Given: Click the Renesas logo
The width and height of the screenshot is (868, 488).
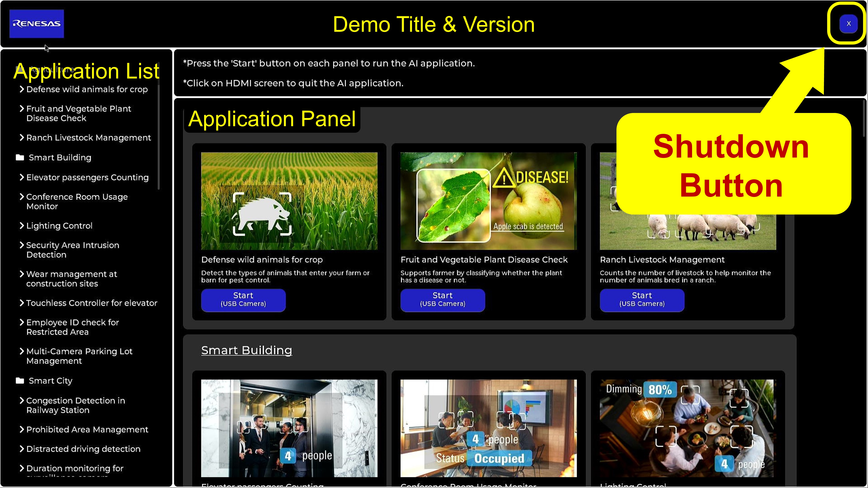Looking at the screenshot, I should click(x=36, y=24).
